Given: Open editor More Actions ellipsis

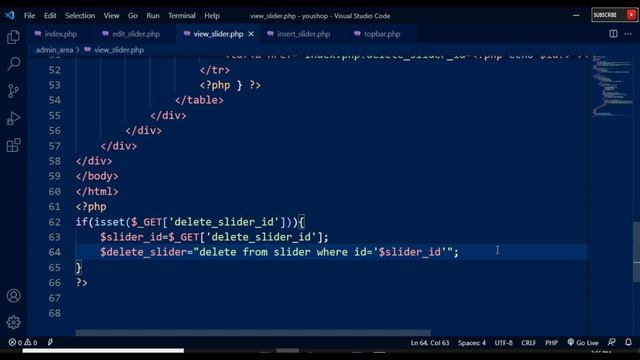Looking at the screenshot, I should click(x=628, y=34).
